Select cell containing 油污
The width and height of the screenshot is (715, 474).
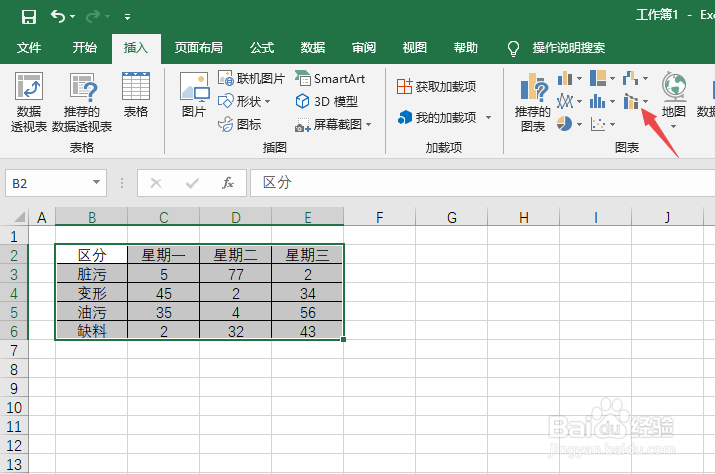[92, 312]
